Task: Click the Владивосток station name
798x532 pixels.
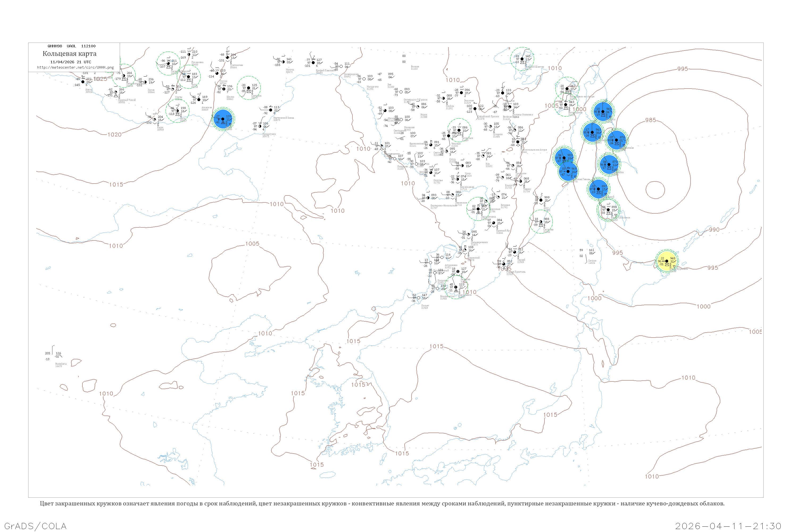Action: click(x=447, y=296)
